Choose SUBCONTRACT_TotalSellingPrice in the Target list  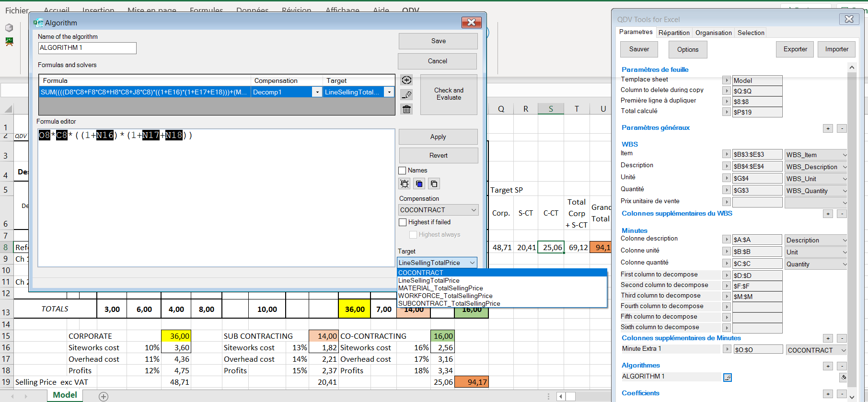[x=502, y=303]
